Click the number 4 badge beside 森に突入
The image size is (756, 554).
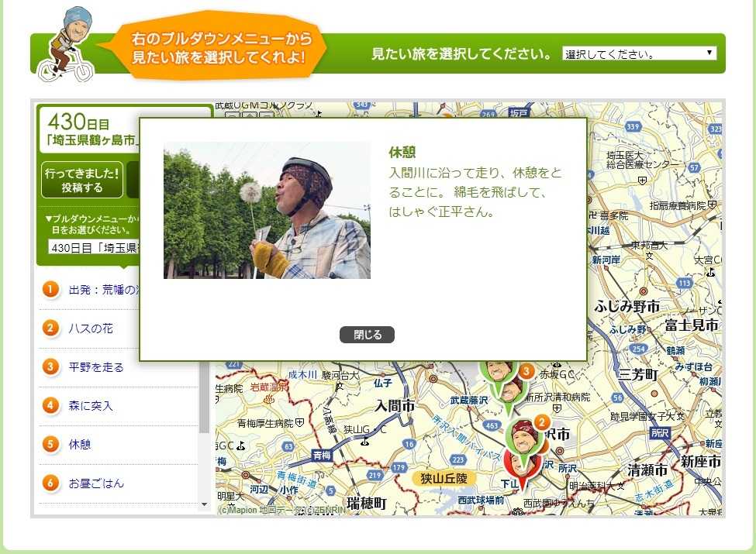(51, 406)
